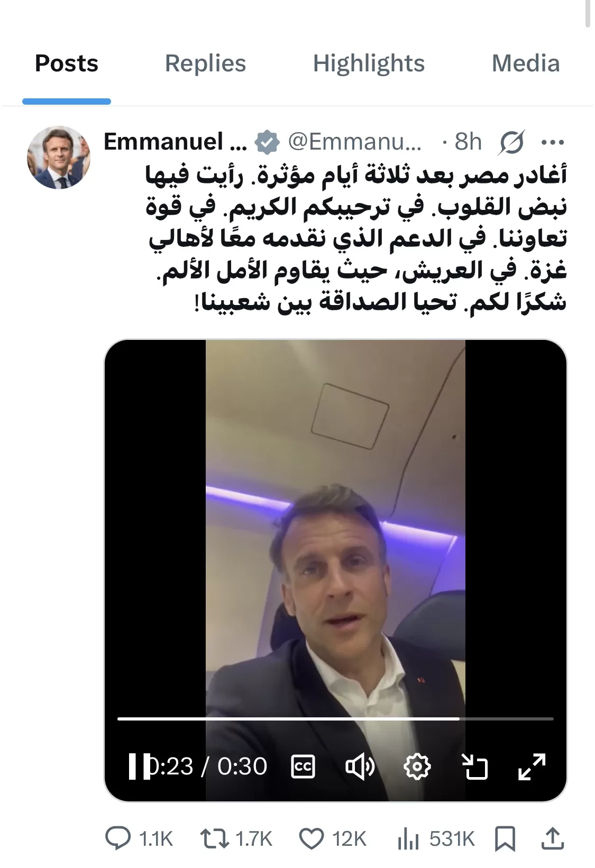Screen dimensions: 595x868
Task: Mute the video speaker icon
Action: coord(360,766)
